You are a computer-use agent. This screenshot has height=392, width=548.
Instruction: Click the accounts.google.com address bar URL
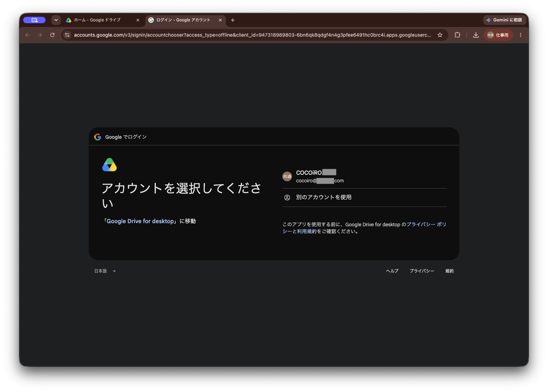pos(253,35)
